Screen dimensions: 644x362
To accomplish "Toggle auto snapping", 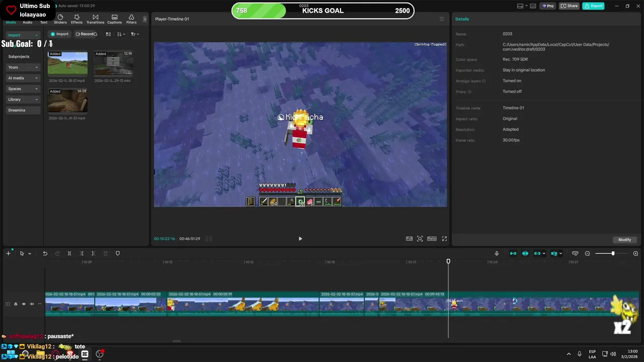I will [525, 253].
